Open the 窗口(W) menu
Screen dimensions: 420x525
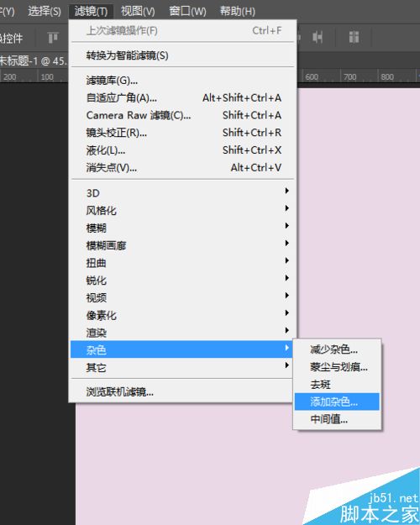pyautogui.click(x=187, y=12)
